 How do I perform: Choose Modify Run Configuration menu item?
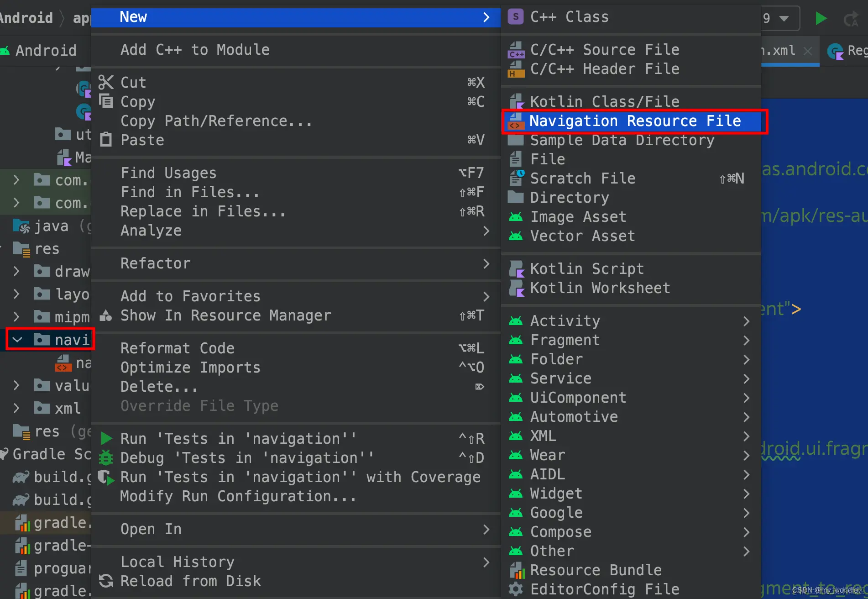[296, 496]
